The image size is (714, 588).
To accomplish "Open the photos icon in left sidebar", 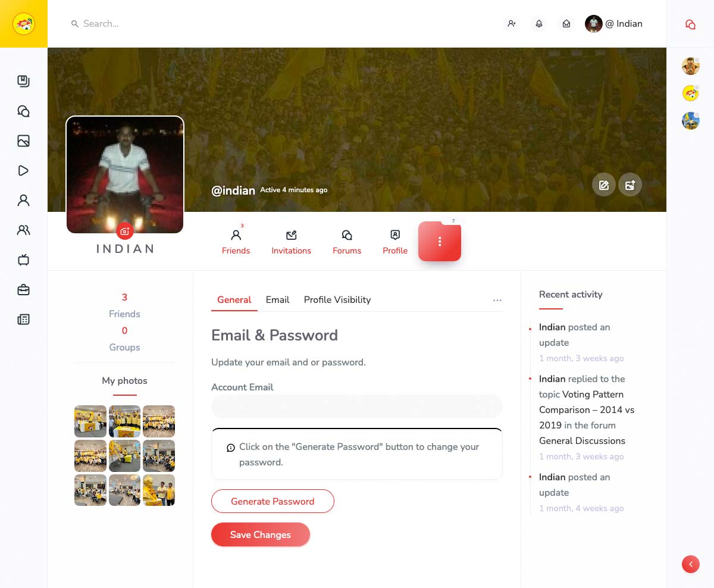I will [24, 141].
